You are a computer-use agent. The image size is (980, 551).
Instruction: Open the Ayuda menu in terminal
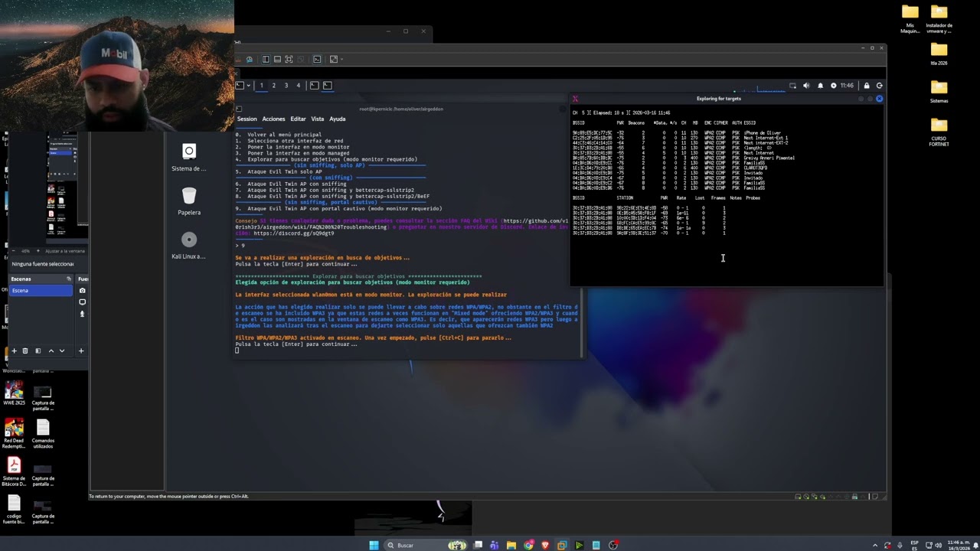[x=337, y=119]
